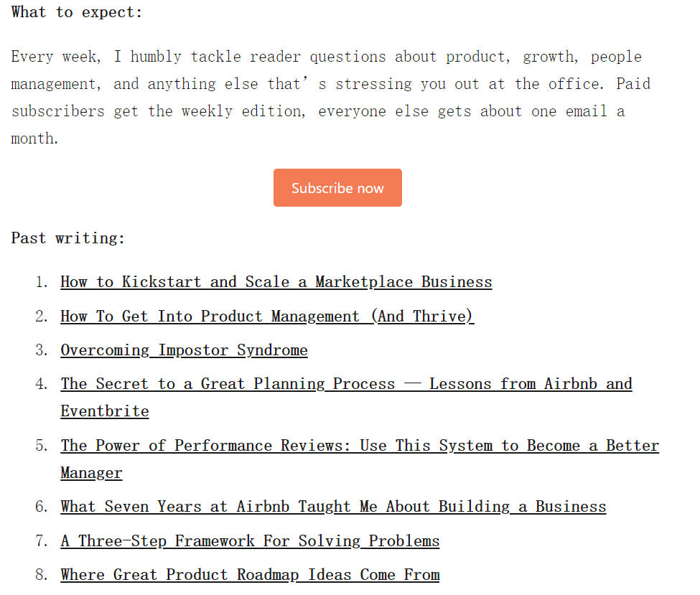The image size is (700, 595).
Task: Open Where Great Product Roadmap Ideas Come From
Action: (250, 575)
